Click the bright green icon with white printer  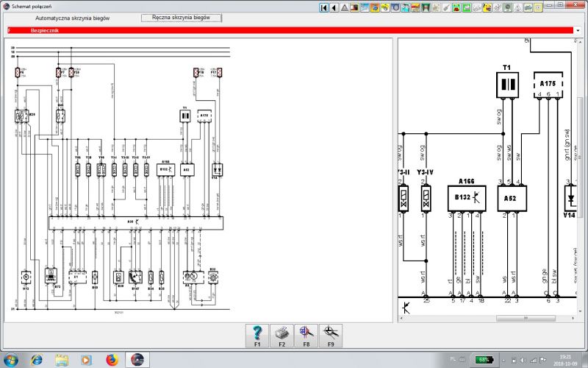467,7
